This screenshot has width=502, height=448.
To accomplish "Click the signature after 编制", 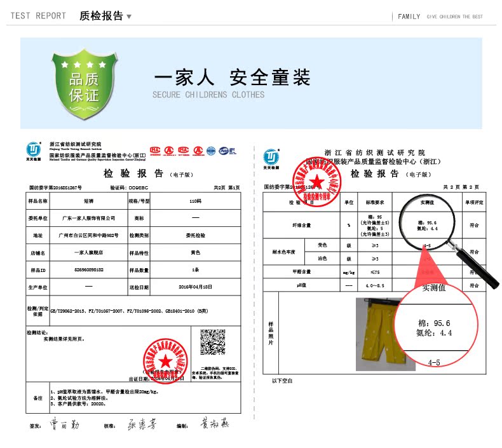I will click(x=215, y=423).
